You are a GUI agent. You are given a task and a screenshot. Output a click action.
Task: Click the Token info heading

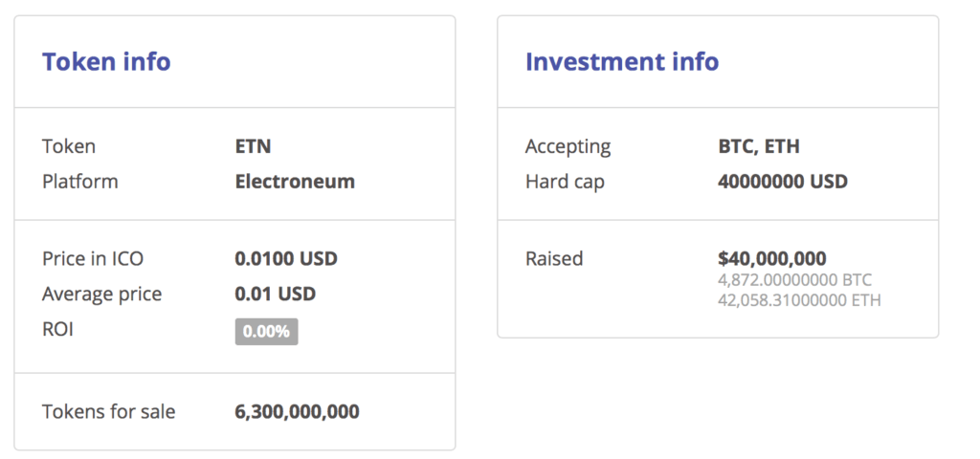(106, 61)
